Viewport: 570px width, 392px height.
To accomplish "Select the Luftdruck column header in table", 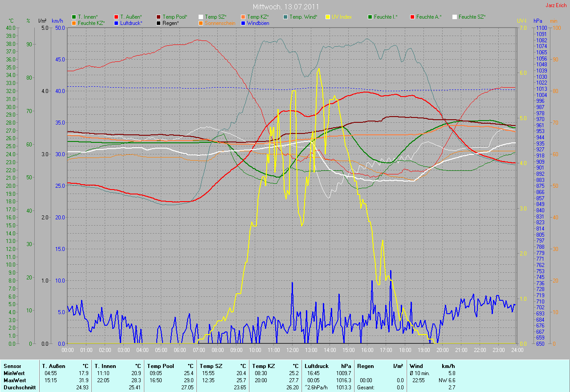I will [315, 366].
